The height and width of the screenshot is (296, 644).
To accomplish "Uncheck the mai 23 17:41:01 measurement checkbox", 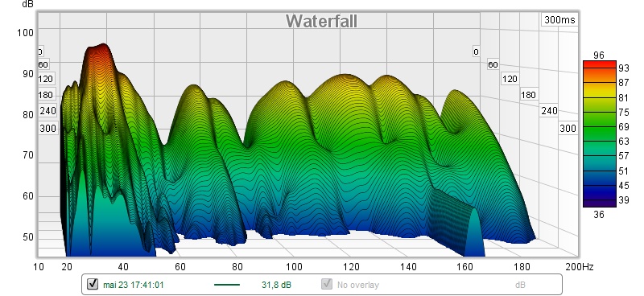I will [x=93, y=284].
